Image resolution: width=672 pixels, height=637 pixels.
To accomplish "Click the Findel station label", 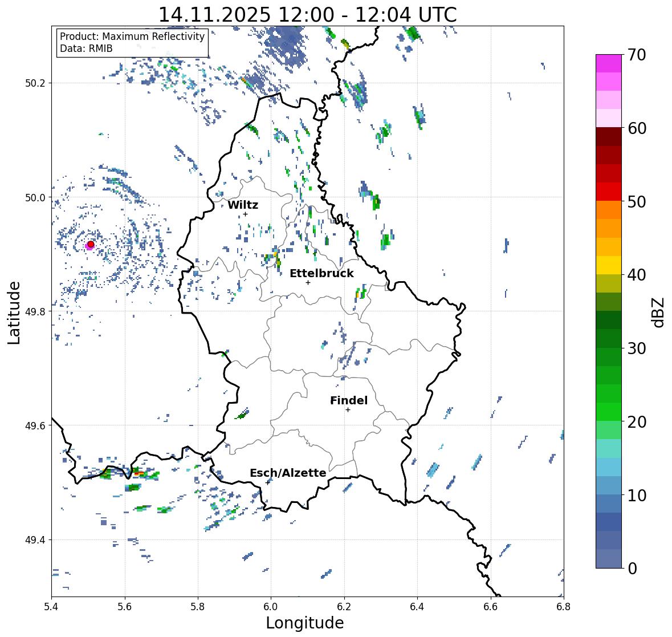I will coord(349,400).
